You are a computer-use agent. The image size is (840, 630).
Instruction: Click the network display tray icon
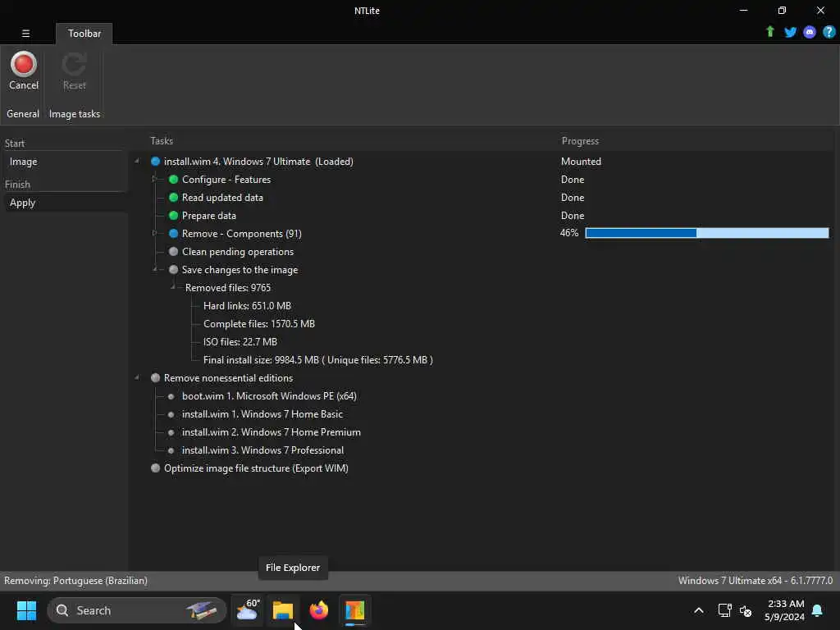[x=724, y=610]
